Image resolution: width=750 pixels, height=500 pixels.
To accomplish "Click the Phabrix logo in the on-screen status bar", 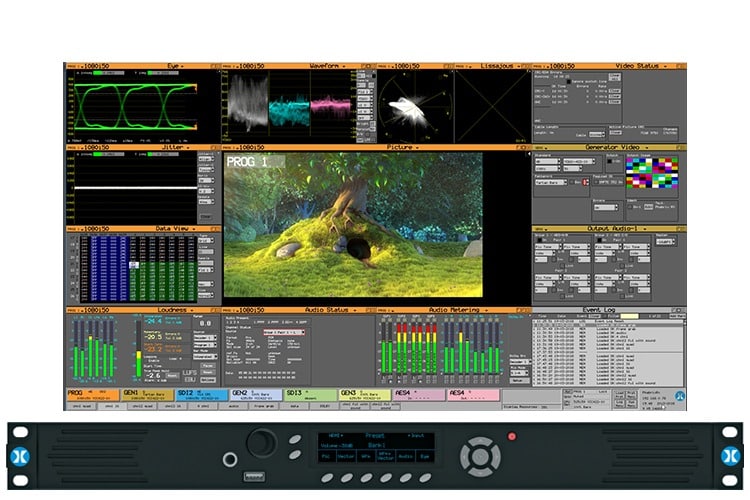I will (680, 396).
